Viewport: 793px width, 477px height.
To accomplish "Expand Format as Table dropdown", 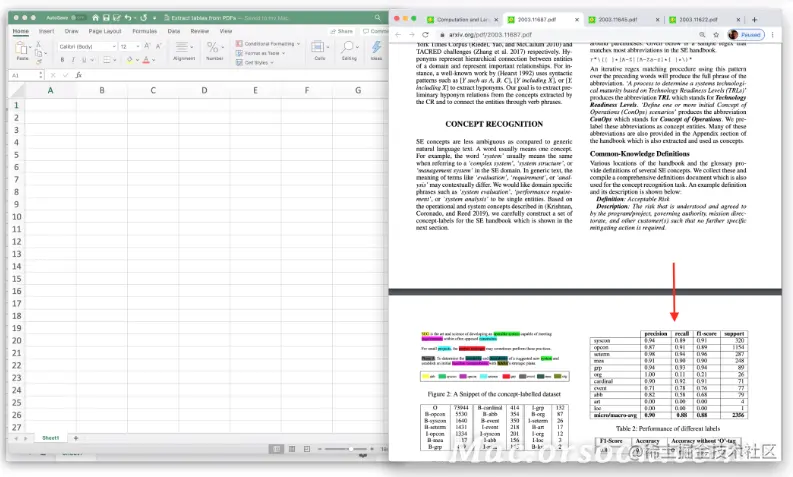I will pos(283,53).
